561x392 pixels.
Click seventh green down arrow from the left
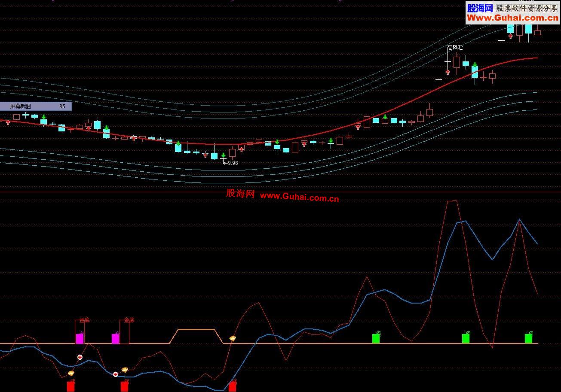pyautogui.click(x=385, y=117)
